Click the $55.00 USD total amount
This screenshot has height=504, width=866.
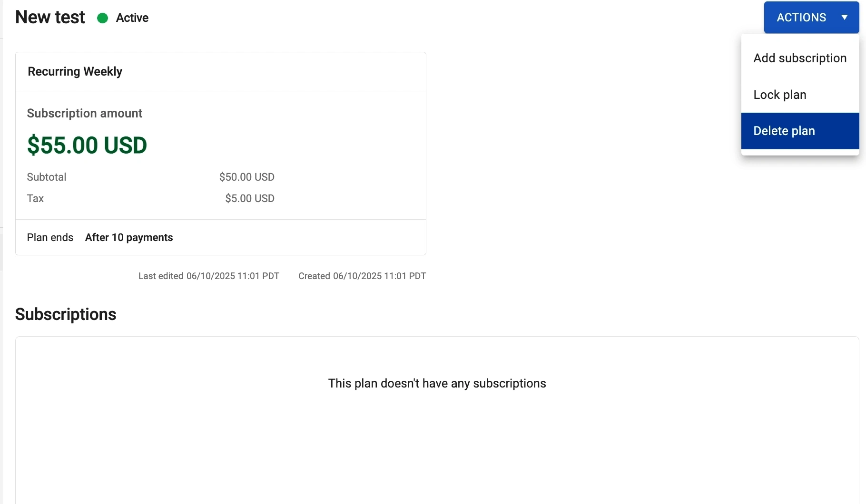click(87, 145)
